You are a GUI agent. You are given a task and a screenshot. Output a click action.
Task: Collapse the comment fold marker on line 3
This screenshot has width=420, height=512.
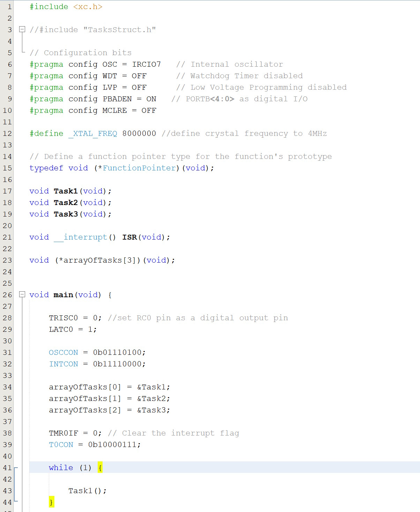(x=22, y=29)
